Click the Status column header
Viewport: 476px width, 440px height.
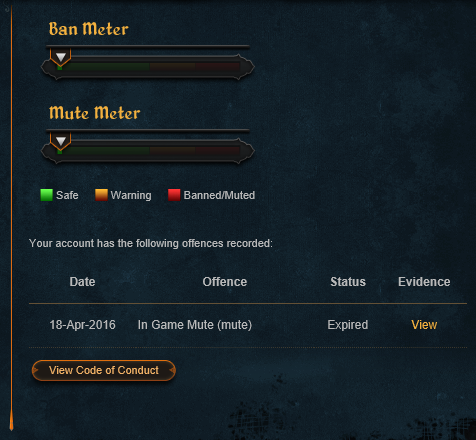click(x=348, y=282)
